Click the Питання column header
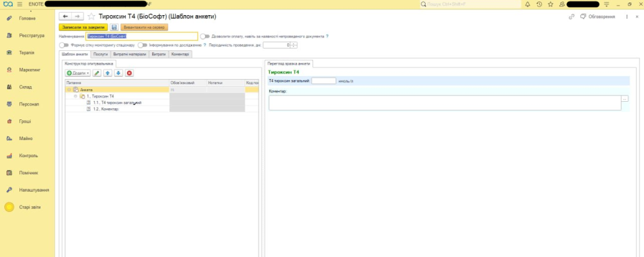The width and height of the screenshot is (644, 257). 118,83
